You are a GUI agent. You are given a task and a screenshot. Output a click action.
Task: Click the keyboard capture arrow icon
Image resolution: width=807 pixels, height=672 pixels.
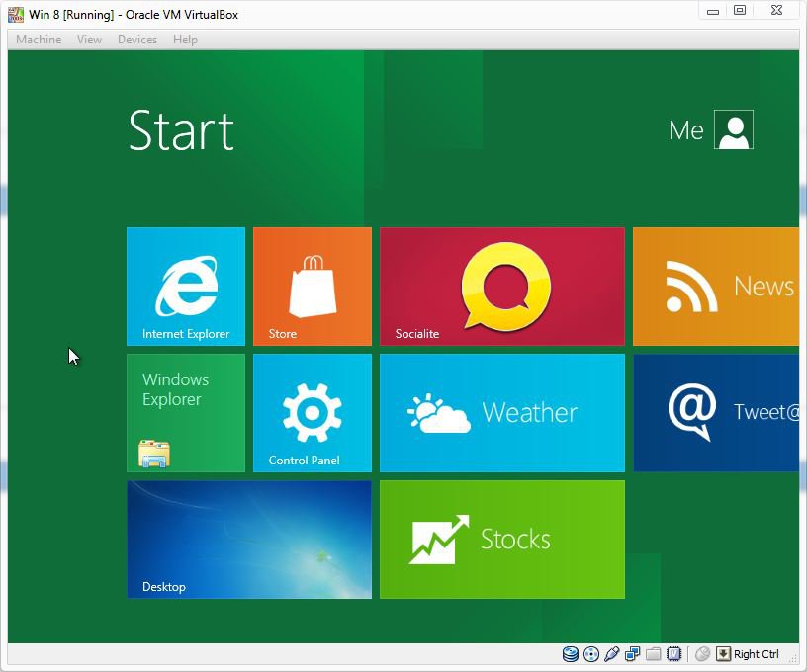pos(723,654)
